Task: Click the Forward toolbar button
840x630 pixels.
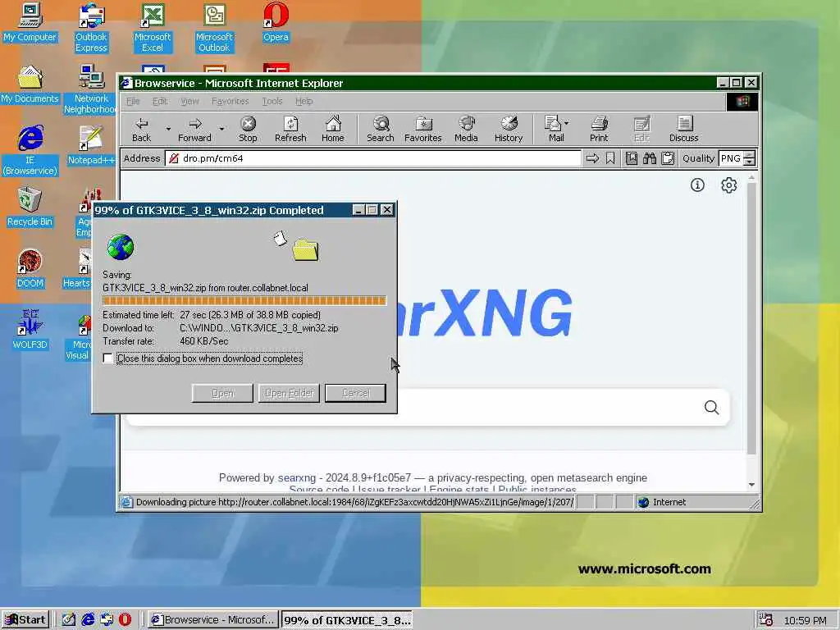Action: (x=194, y=130)
